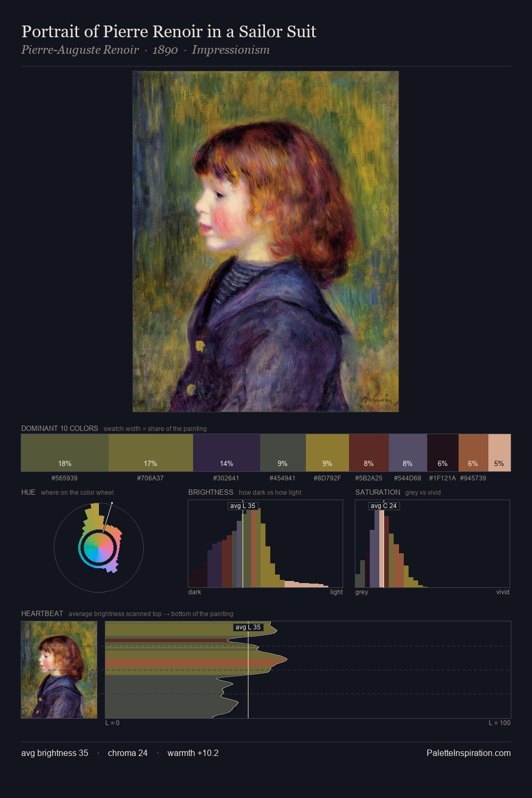Click the #945739 hex label

tap(473, 478)
